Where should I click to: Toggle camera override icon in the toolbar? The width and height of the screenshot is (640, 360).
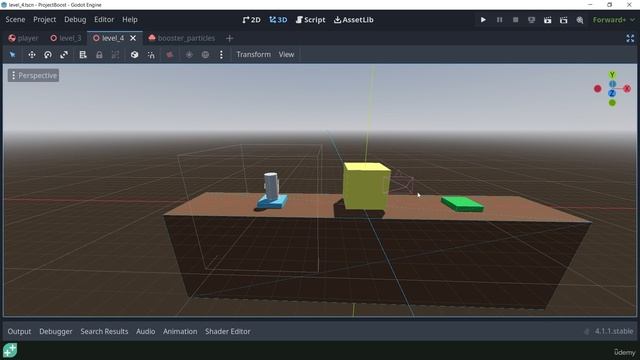[x=170, y=55]
